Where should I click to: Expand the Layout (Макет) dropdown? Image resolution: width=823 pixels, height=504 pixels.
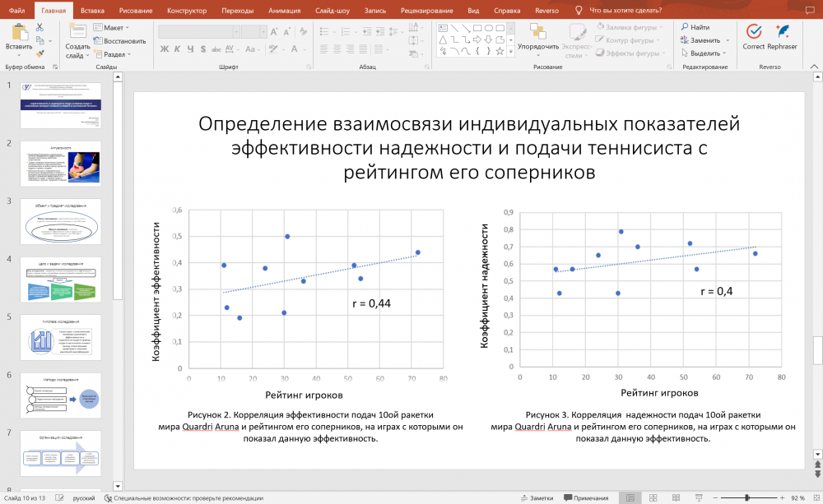113,27
